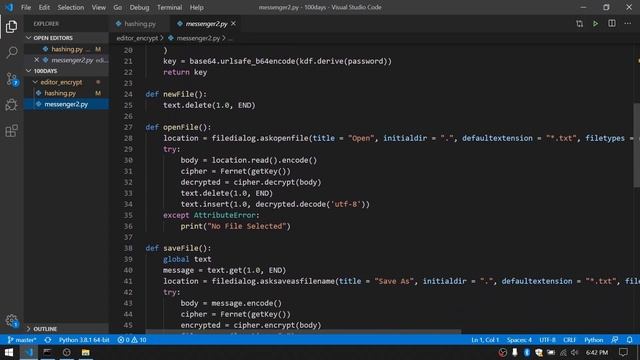
Task: Split the editor to the right
Action: (611, 24)
